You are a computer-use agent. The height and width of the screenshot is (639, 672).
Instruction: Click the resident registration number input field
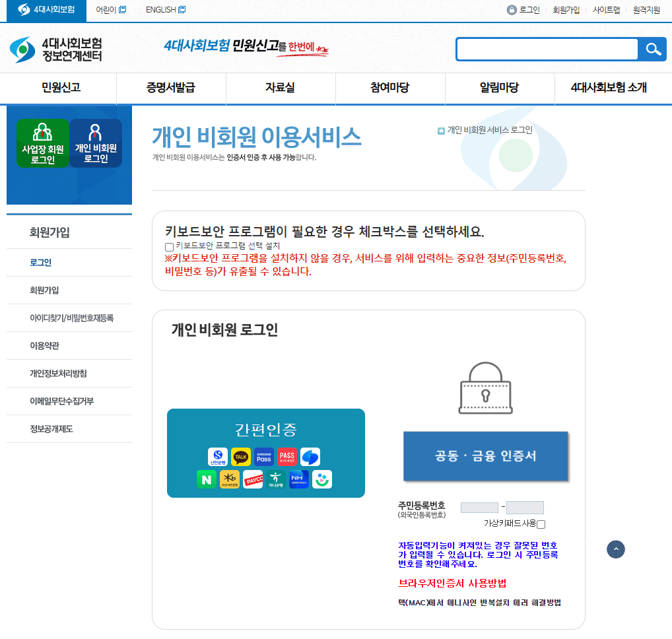479,507
